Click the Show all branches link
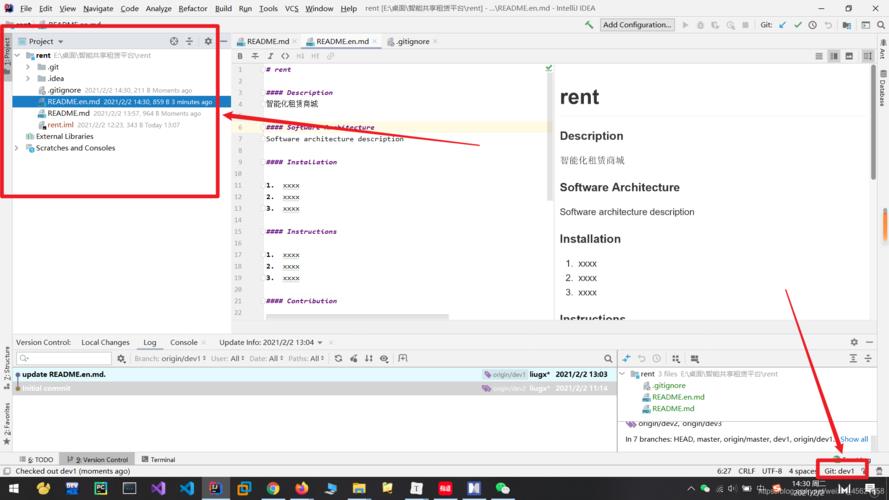This screenshot has width=889, height=500. point(853,439)
